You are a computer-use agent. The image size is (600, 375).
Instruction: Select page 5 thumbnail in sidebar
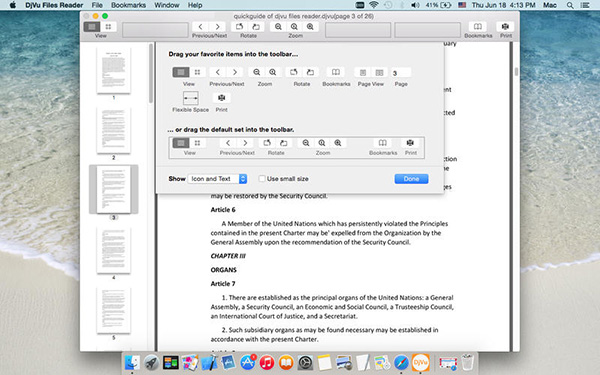[114, 310]
